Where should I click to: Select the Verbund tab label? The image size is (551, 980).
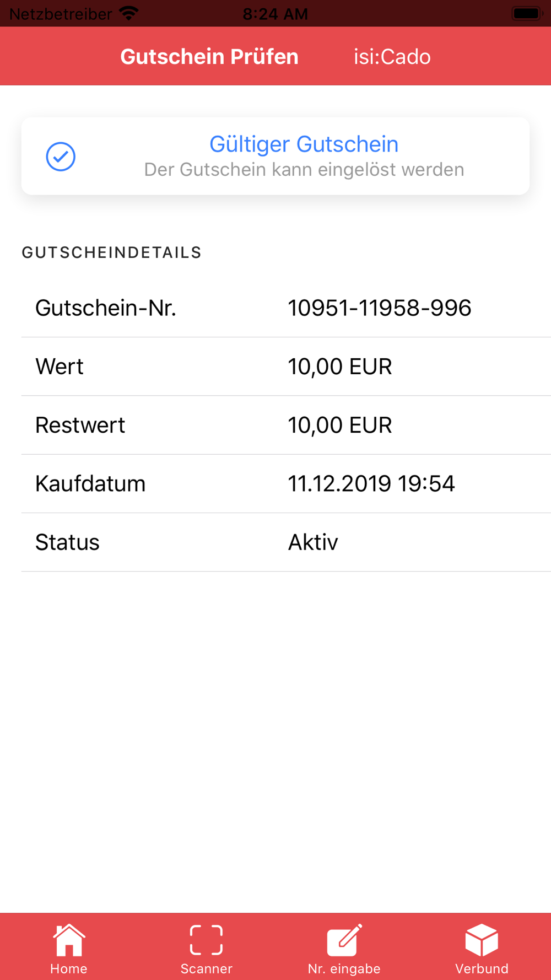(x=482, y=968)
